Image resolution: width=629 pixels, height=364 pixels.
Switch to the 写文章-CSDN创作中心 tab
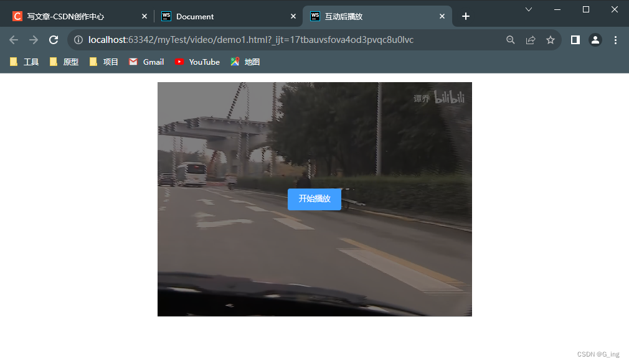75,16
